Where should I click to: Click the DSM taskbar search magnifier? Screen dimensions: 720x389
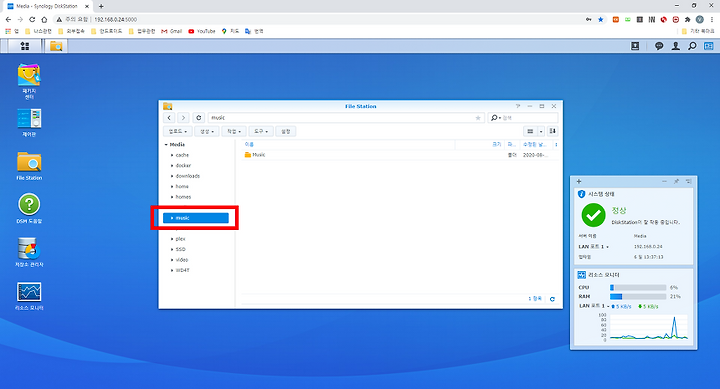click(692, 46)
